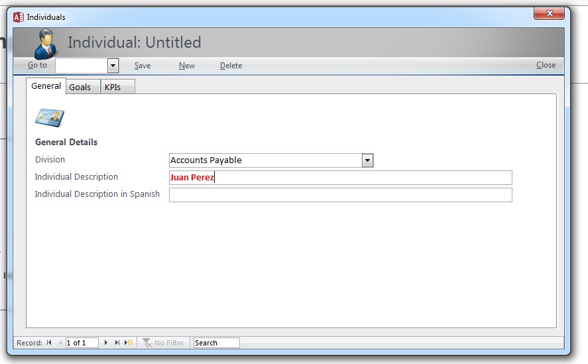Viewport: 588px width, 364px height.
Task: Open the Go to dropdown arrow
Action: pyautogui.click(x=113, y=66)
